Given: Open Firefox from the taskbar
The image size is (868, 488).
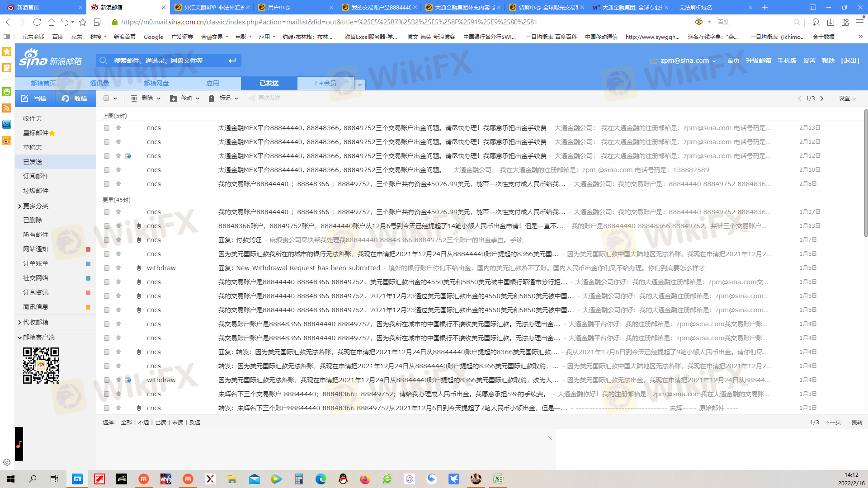Looking at the screenshot, I should [x=365, y=479].
